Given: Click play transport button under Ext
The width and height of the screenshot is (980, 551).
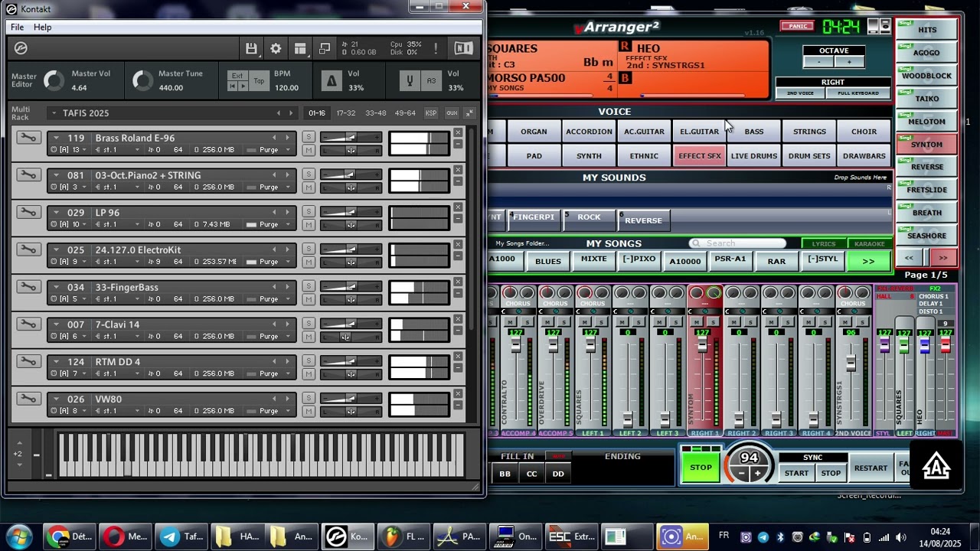Looking at the screenshot, I should pyautogui.click(x=244, y=86).
